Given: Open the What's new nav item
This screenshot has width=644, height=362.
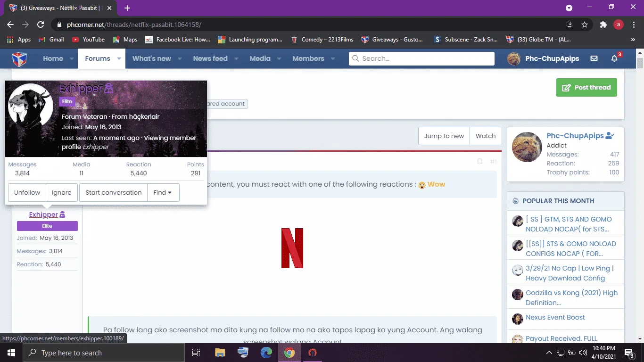Looking at the screenshot, I should 152,58.
